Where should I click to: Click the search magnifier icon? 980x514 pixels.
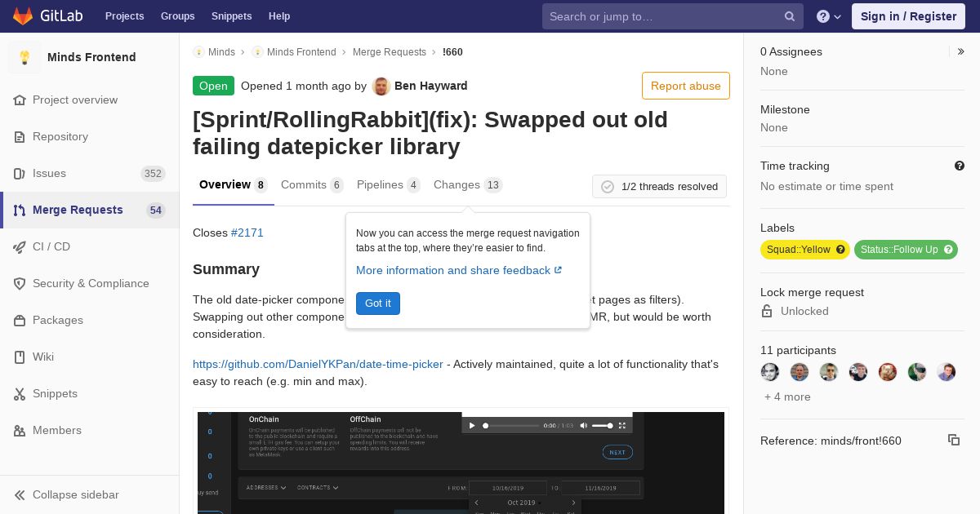point(790,16)
